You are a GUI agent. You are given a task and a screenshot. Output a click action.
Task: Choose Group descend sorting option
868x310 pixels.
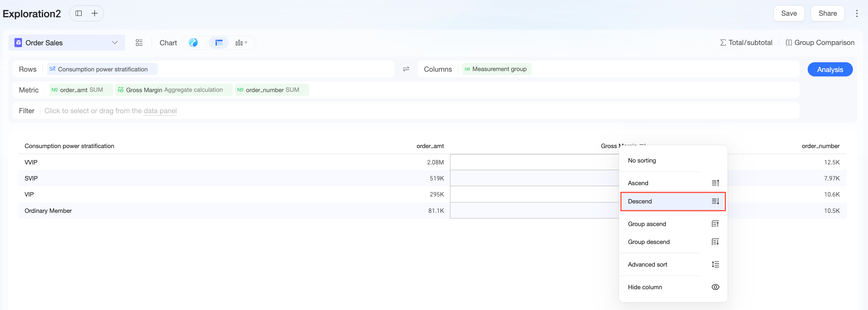tap(673, 242)
